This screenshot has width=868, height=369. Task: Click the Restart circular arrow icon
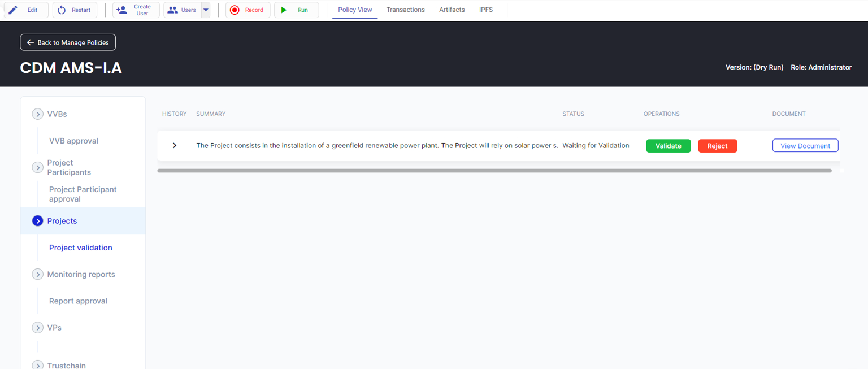point(62,10)
